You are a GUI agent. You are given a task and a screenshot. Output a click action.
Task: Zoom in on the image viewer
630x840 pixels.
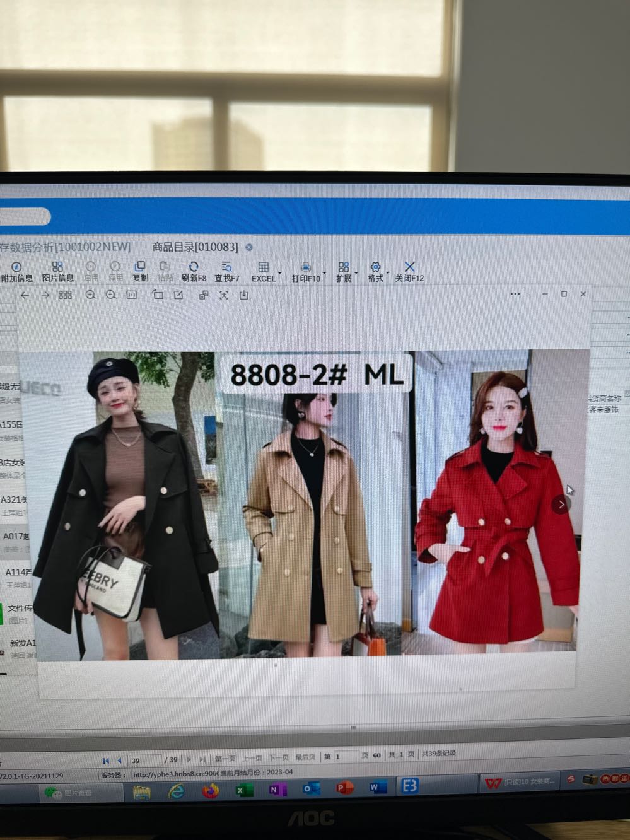(91, 295)
